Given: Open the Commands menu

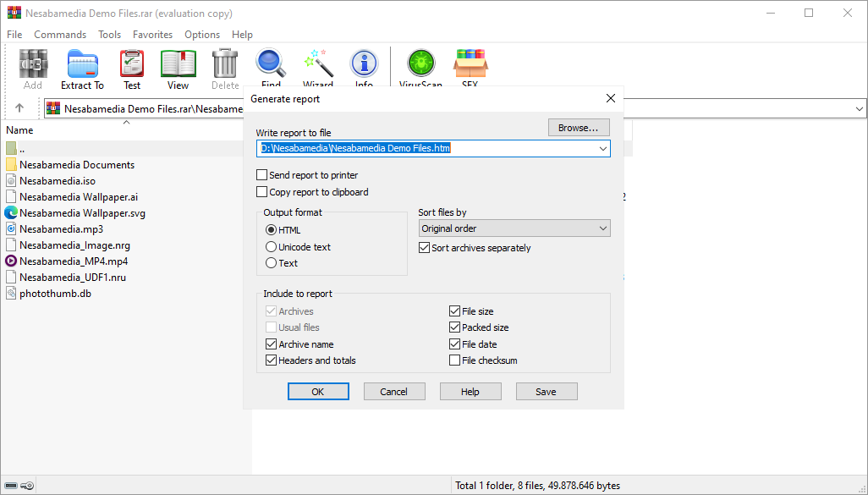Looking at the screenshot, I should (x=60, y=35).
